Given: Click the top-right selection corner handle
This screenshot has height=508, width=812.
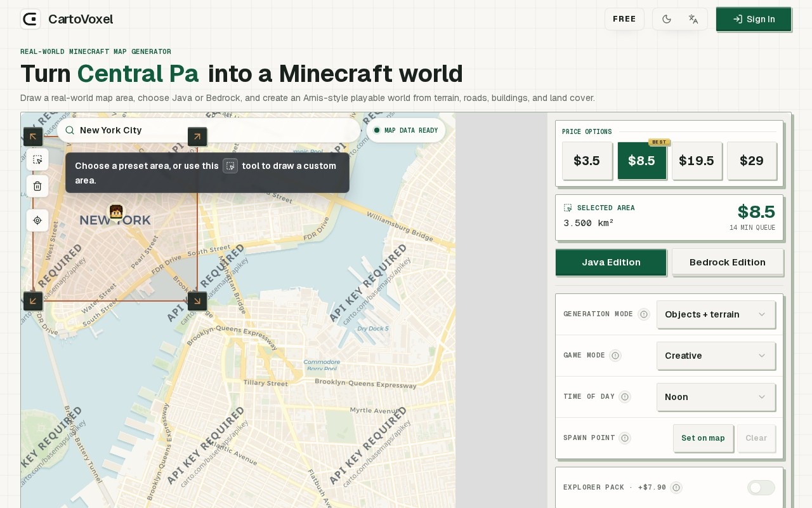Looking at the screenshot, I should click(197, 137).
